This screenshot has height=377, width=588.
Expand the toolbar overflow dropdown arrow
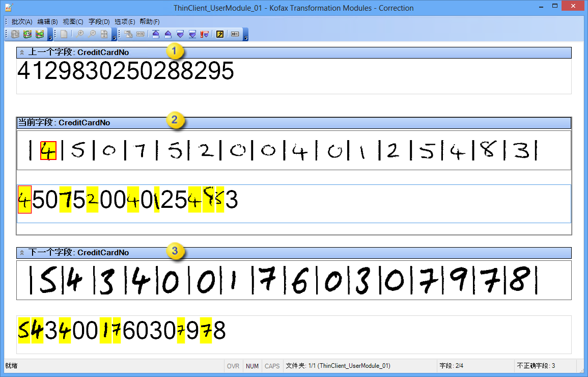pos(246,37)
